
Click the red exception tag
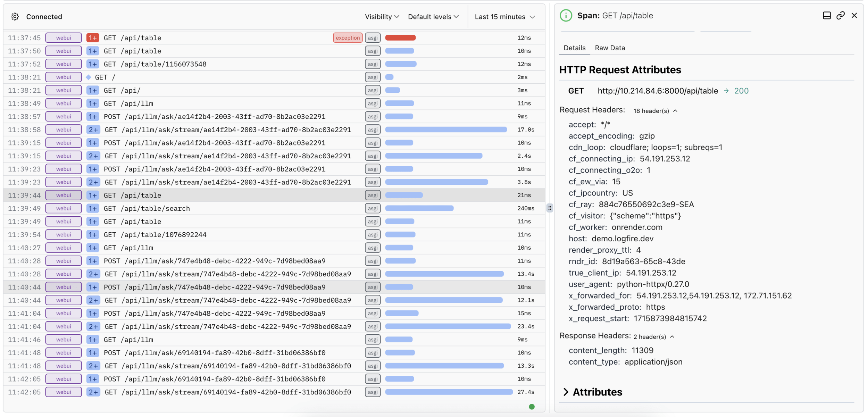coord(348,38)
